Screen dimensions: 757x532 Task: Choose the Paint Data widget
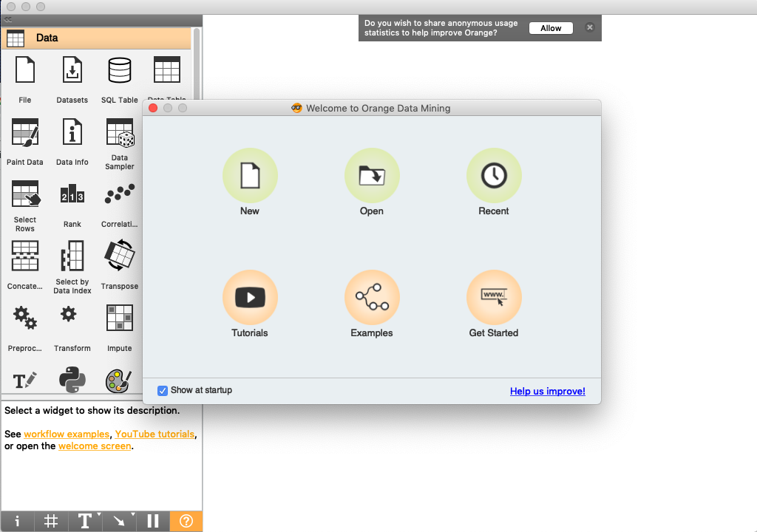[24, 133]
